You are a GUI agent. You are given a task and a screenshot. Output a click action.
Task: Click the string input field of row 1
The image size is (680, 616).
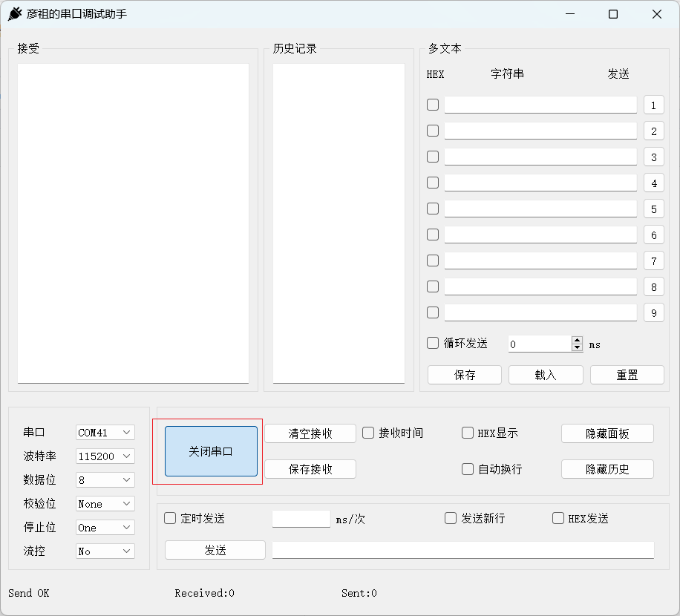pyautogui.click(x=540, y=105)
